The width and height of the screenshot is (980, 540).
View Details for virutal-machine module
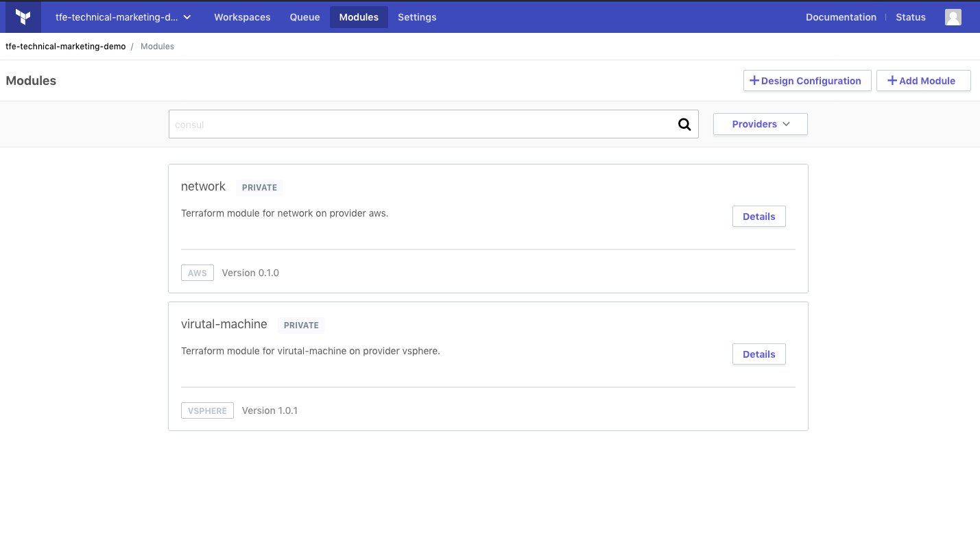pyautogui.click(x=759, y=354)
